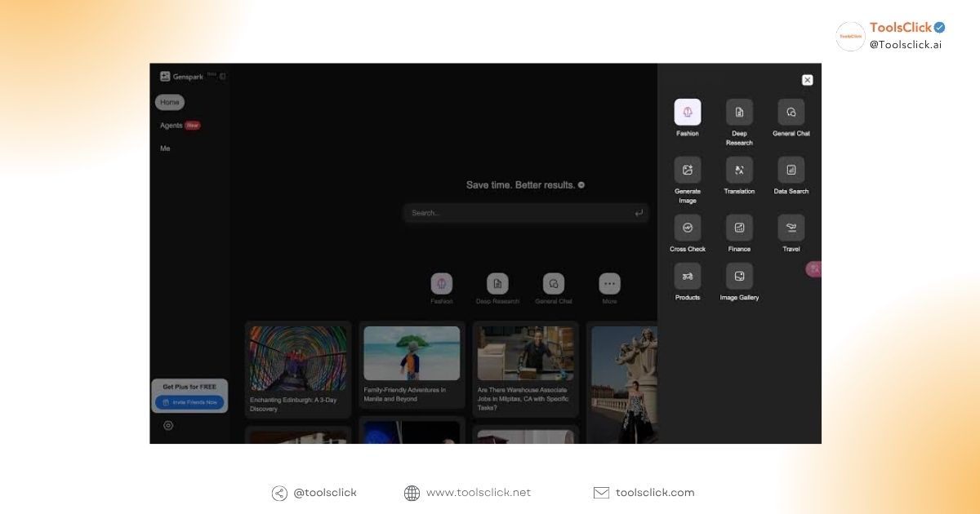
Task: Open Deep Research in the side panel
Action: tap(739, 112)
